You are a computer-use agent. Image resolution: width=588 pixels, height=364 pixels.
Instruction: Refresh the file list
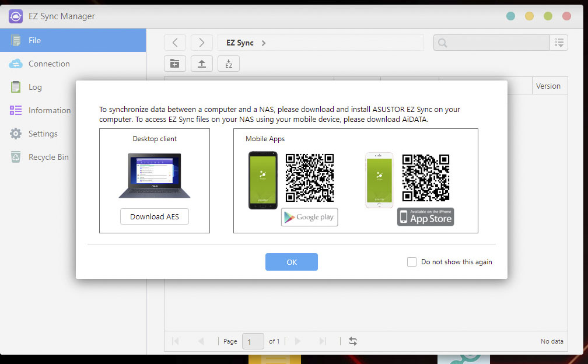click(x=353, y=341)
